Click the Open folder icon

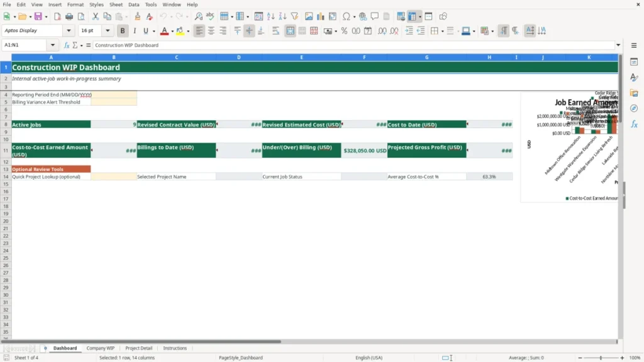tap(22, 16)
